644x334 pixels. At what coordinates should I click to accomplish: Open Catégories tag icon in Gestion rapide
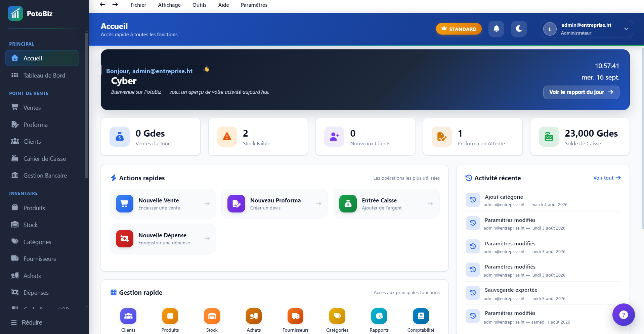[x=337, y=316]
